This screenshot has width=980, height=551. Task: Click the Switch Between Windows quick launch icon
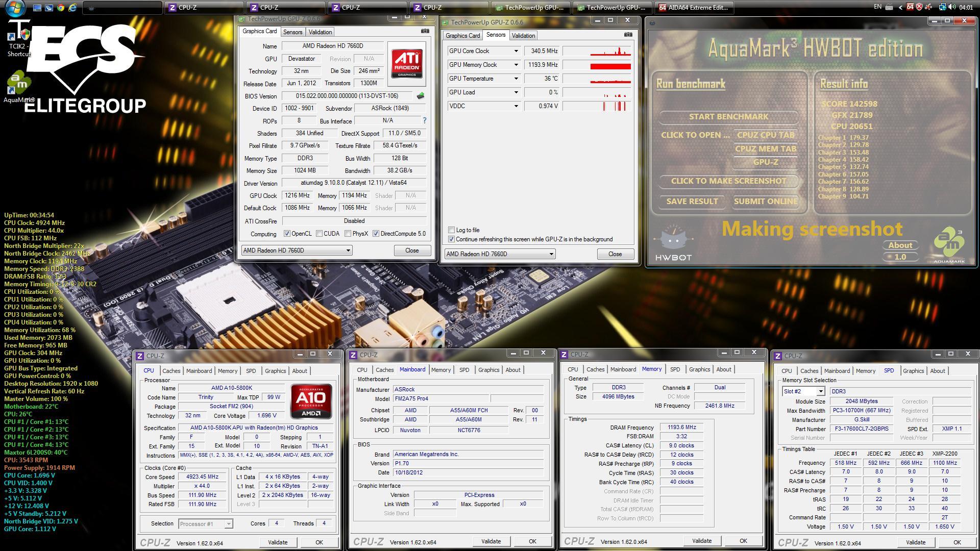click(x=49, y=8)
